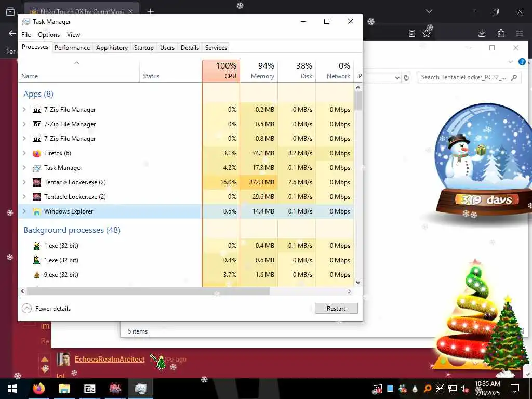Sort by Name column header
The width and height of the screenshot is (532, 399).
click(x=78, y=71)
